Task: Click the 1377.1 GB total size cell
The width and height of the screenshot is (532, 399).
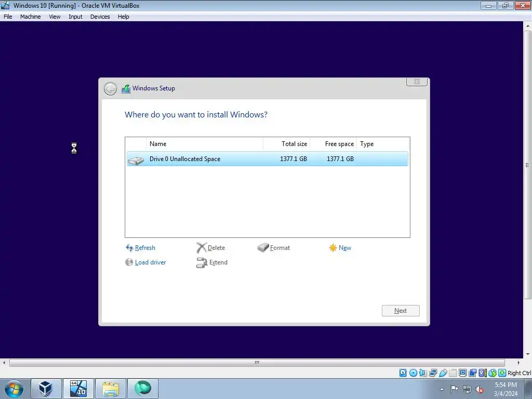Action: pos(293,159)
